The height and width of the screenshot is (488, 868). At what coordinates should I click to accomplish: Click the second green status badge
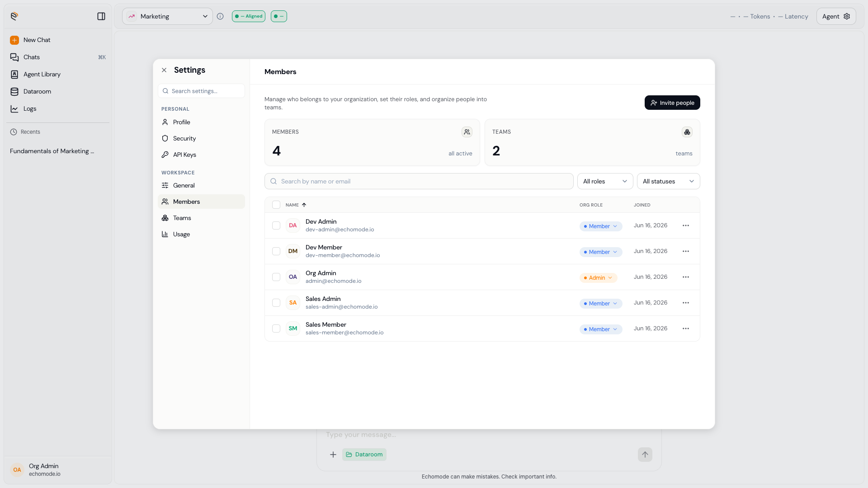pos(279,16)
